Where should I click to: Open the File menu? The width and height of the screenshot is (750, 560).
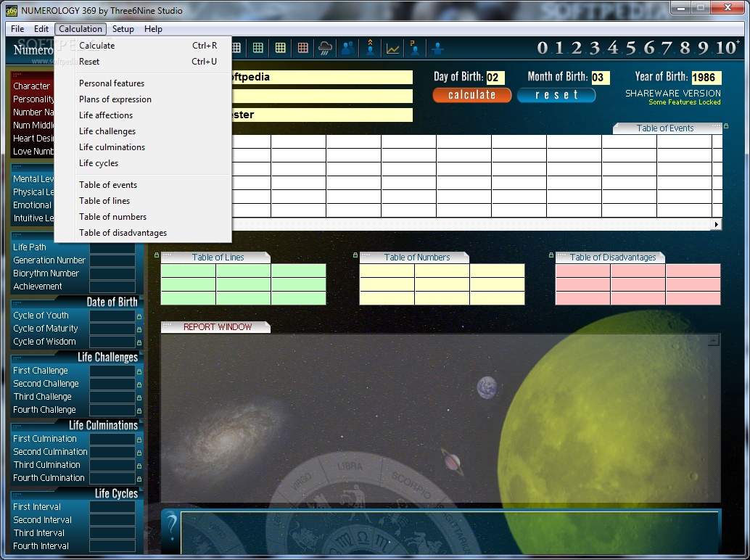(x=17, y=29)
